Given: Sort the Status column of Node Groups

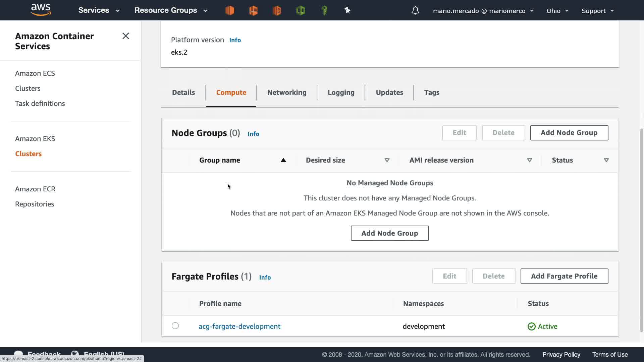Looking at the screenshot, I should tap(606, 160).
